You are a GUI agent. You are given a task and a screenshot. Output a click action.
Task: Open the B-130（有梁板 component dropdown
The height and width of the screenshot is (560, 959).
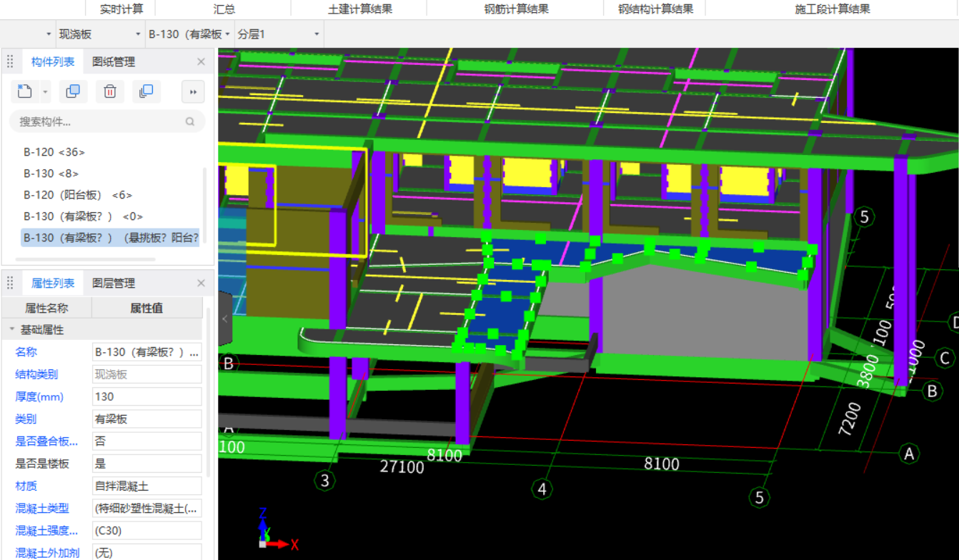(x=189, y=34)
